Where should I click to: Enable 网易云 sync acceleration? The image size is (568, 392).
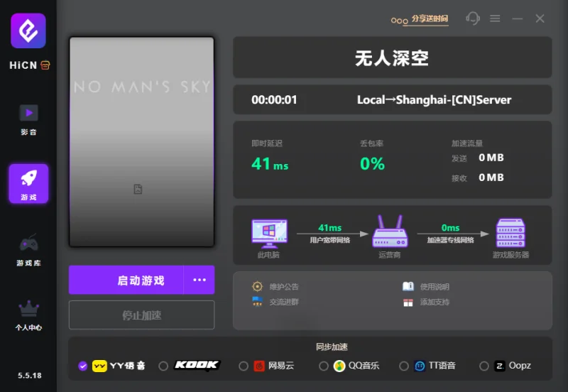[244, 366]
